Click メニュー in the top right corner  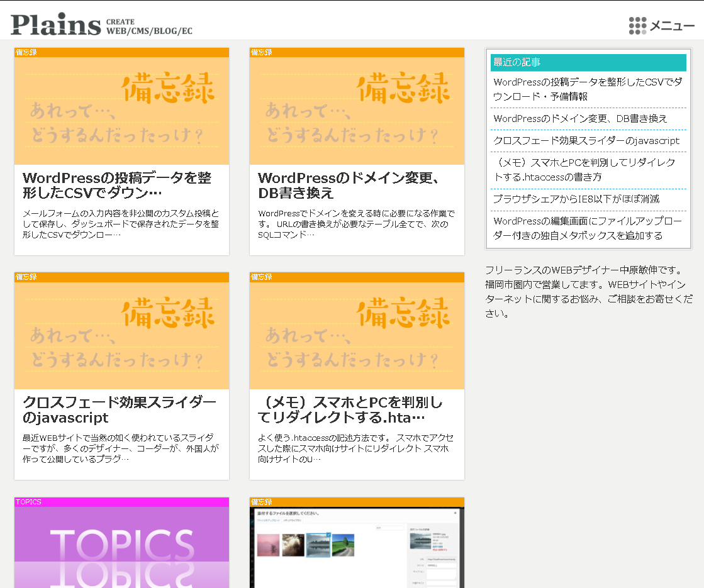(672, 26)
